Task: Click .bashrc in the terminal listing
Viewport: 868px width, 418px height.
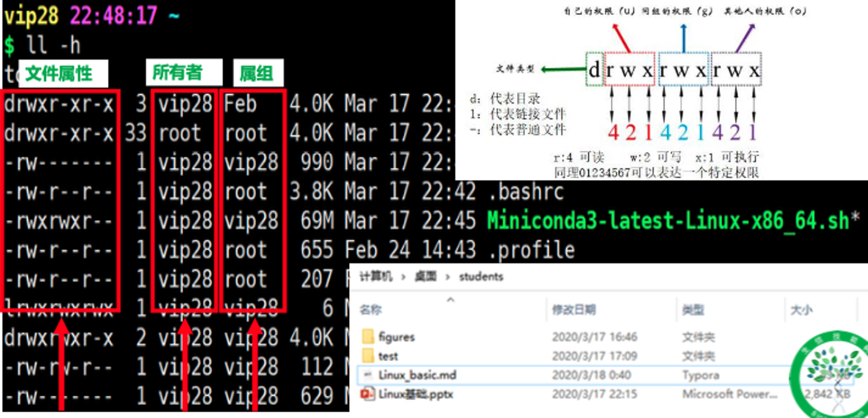Action: (x=526, y=192)
